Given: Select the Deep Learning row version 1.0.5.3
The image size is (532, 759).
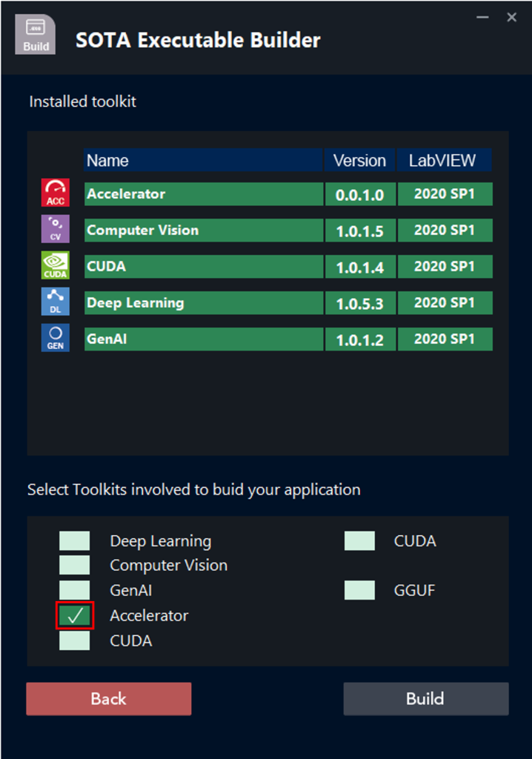Looking at the screenshot, I should coord(359,303).
